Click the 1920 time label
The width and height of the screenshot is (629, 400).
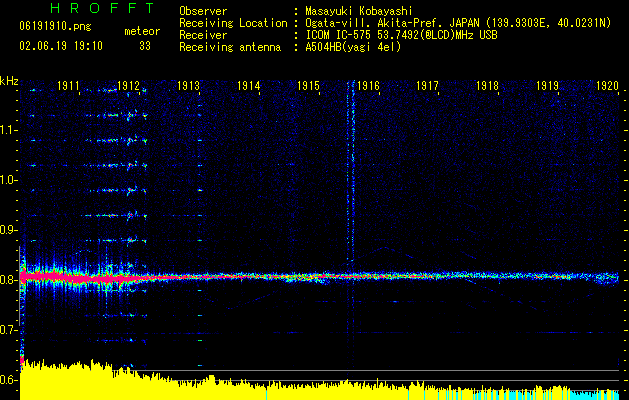[607, 85]
